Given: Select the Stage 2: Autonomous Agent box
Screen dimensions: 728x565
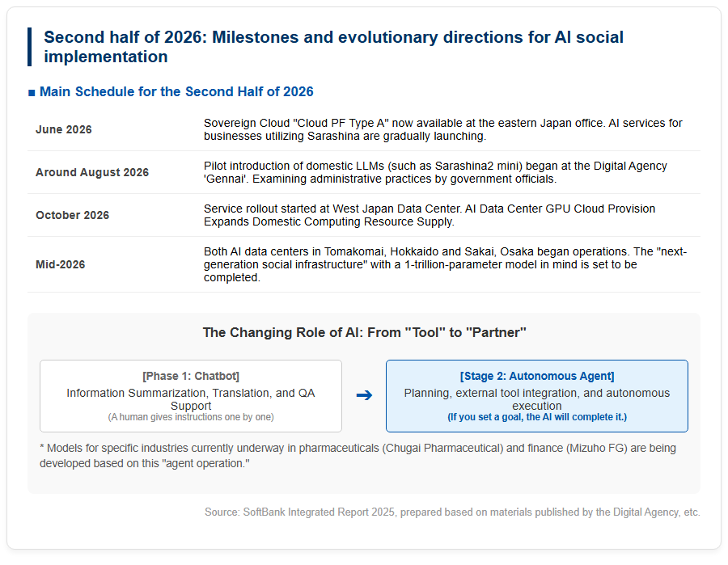Looking at the screenshot, I should click(537, 396).
